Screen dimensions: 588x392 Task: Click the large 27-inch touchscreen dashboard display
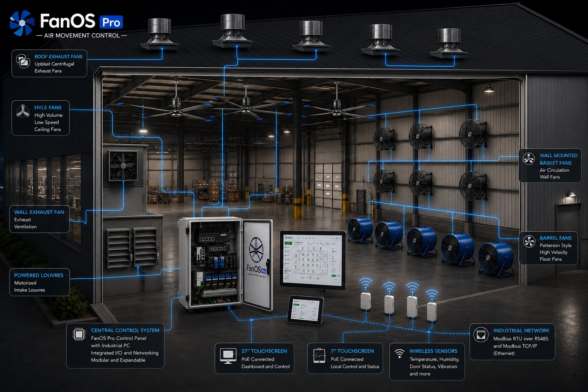pos(313,259)
